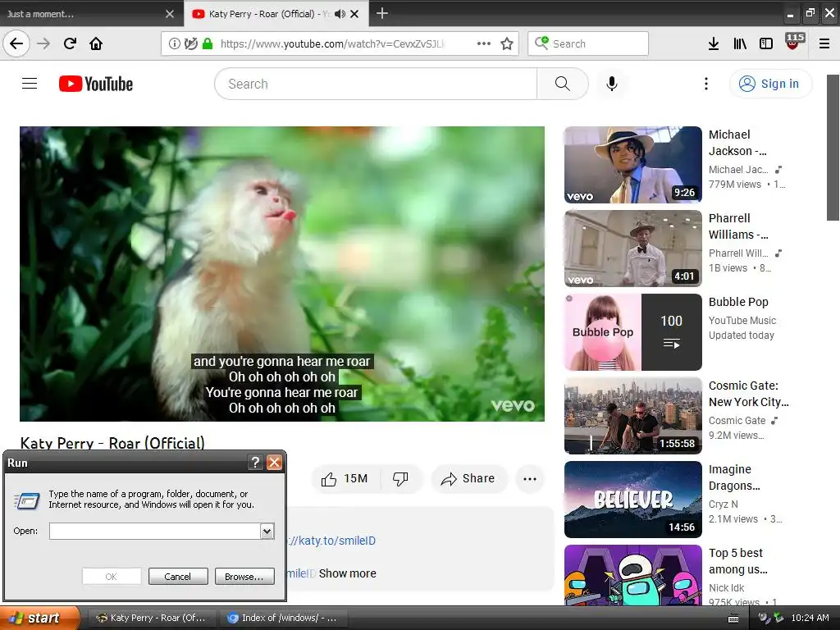Open Run dialog help question mark
Image resolution: width=840 pixels, height=630 pixels.
pos(256,463)
